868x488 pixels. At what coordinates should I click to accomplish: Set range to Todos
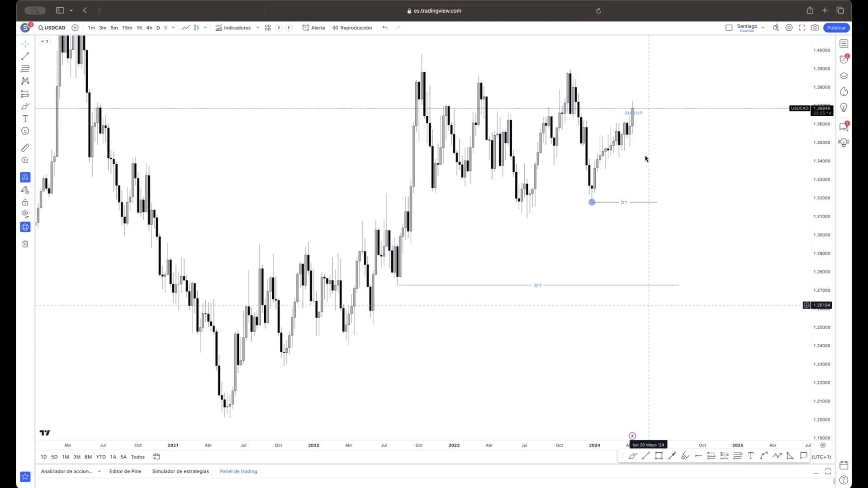coord(138,457)
